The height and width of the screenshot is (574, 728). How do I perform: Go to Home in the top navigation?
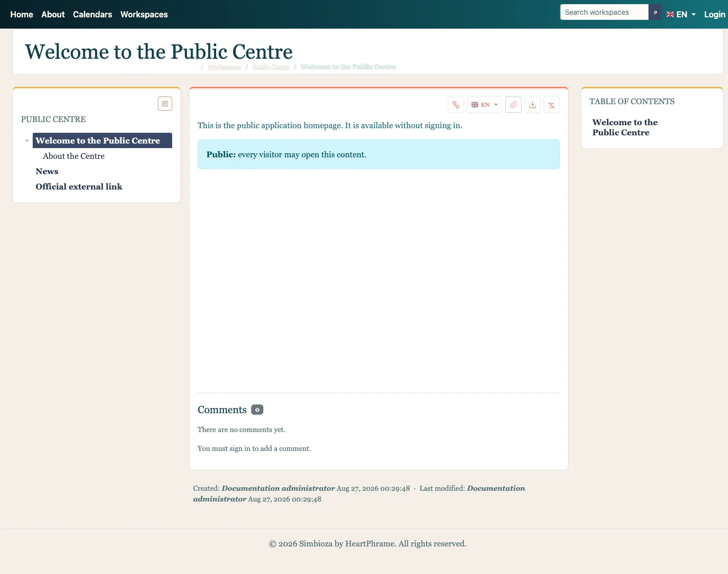click(x=21, y=14)
